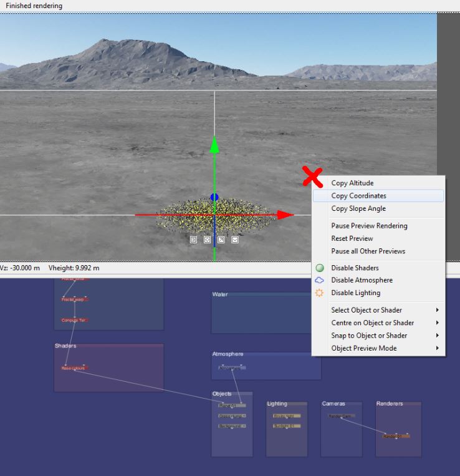Click the green sphere icon beside Disable Shaders

[320, 268]
